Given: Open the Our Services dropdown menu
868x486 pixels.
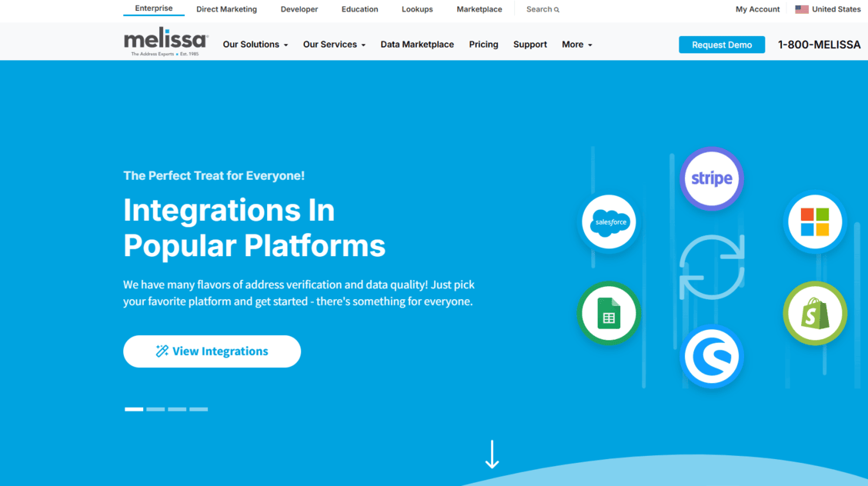Looking at the screenshot, I should 334,45.
